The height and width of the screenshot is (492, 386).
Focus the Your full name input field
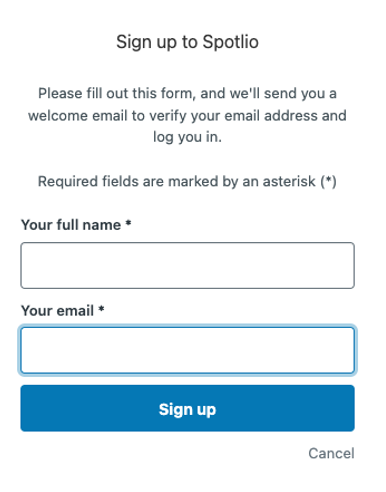187,265
